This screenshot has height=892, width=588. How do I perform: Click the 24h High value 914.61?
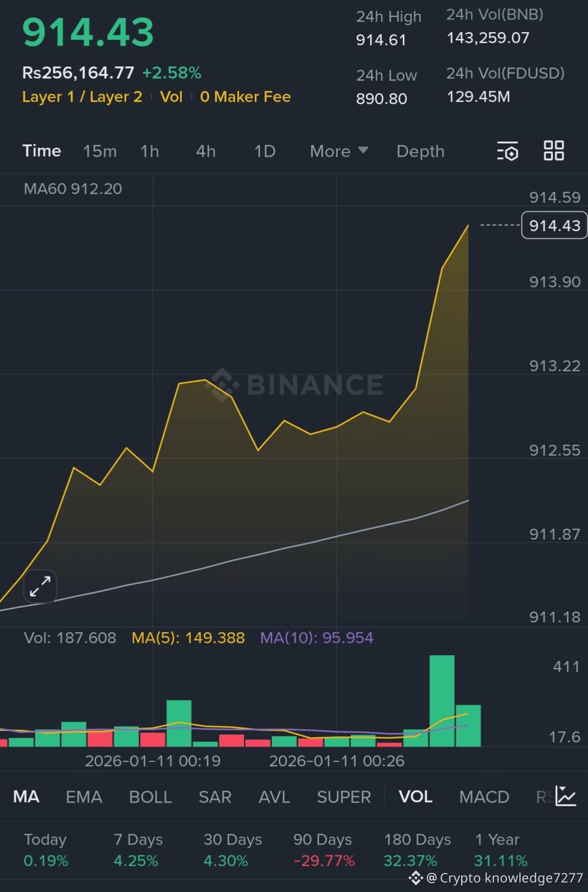(x=381, y=40)
